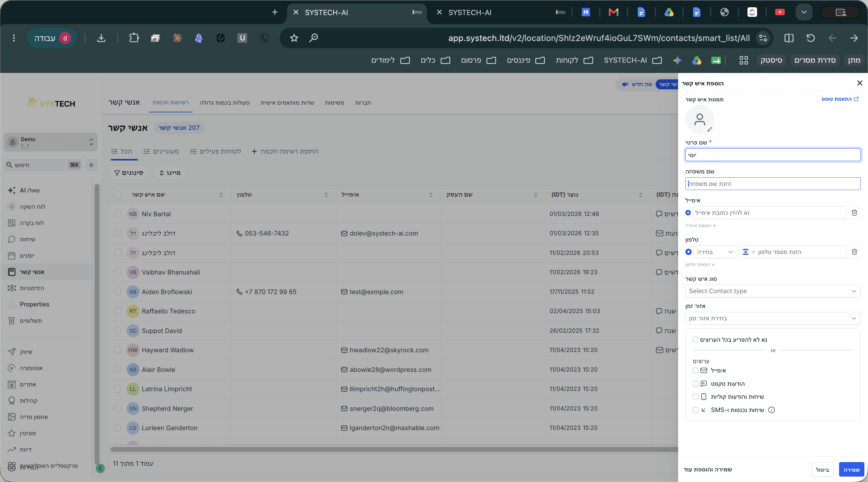Click the horizontal scrollbar below contacts table
The width and height of the screenshot is (868, 482).
tap(394, 449)
